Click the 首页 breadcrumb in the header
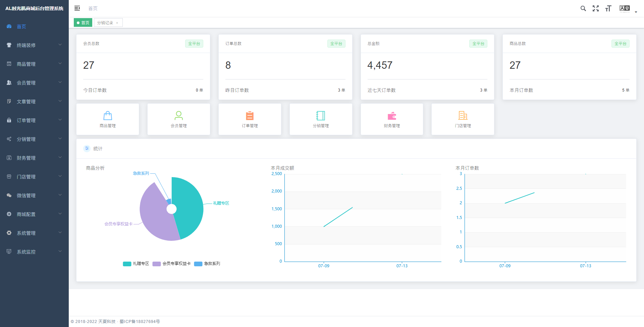This screenshot has width=644, height=327. (93, 8)
